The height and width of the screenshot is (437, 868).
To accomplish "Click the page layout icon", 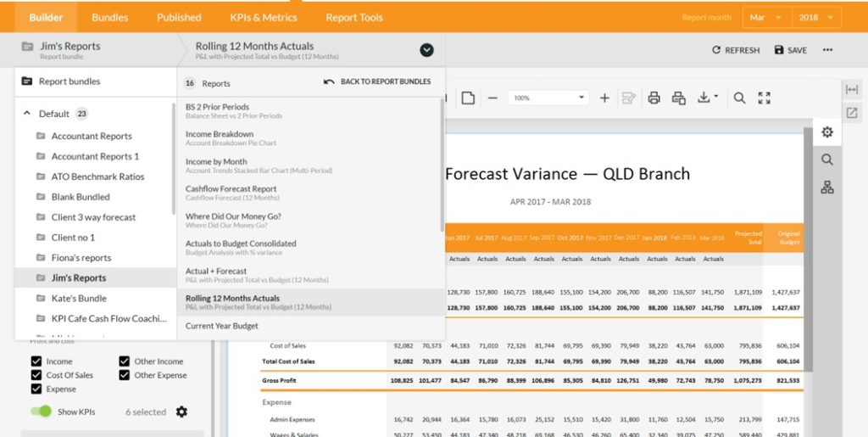I will [468, 98].
